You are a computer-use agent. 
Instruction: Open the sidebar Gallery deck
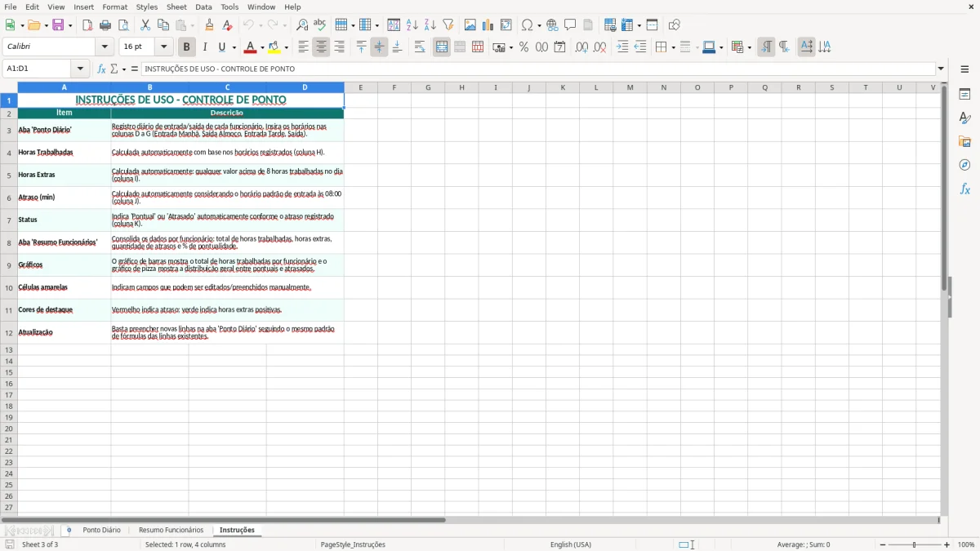[x=964, y=142]
